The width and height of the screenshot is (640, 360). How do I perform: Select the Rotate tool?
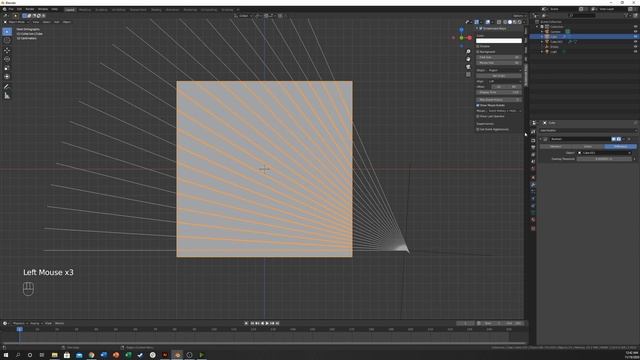tap(7, 59)
